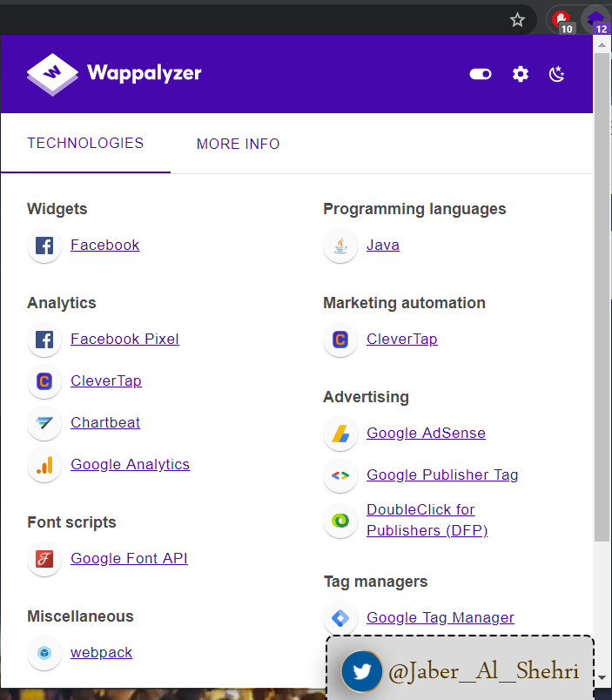Open CleverTap link under Analytics
The height and width of the screenshot is (700, 612).
point(106,380)
